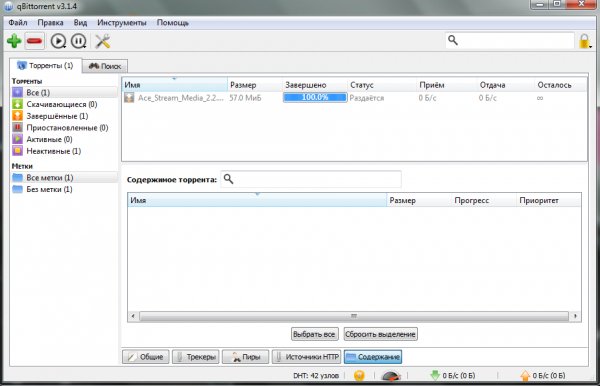Sort content by Приоритет column header

pos(549,200)
